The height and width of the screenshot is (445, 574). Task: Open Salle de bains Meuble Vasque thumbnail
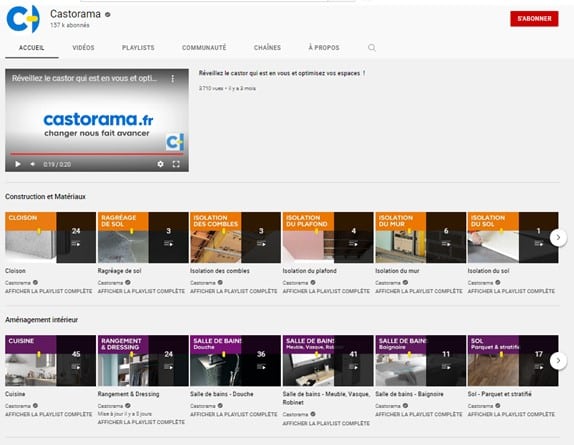(328, 360)
